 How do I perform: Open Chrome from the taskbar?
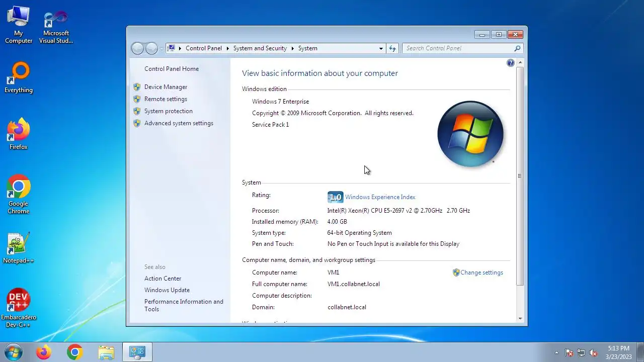click(74, 352)
